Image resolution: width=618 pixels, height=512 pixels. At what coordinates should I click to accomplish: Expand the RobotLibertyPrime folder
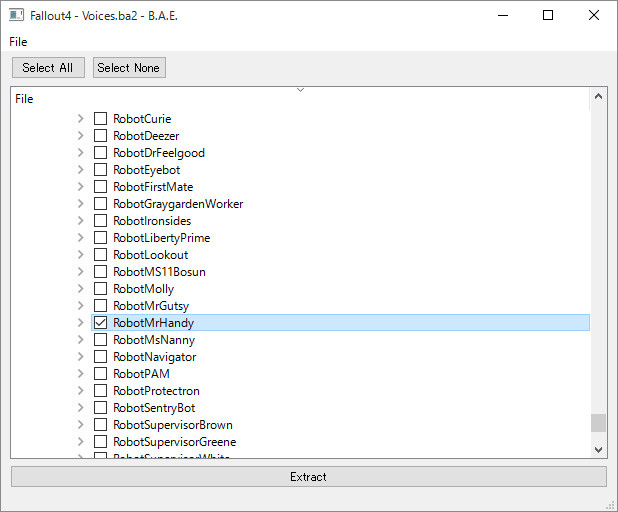point(81,238)
